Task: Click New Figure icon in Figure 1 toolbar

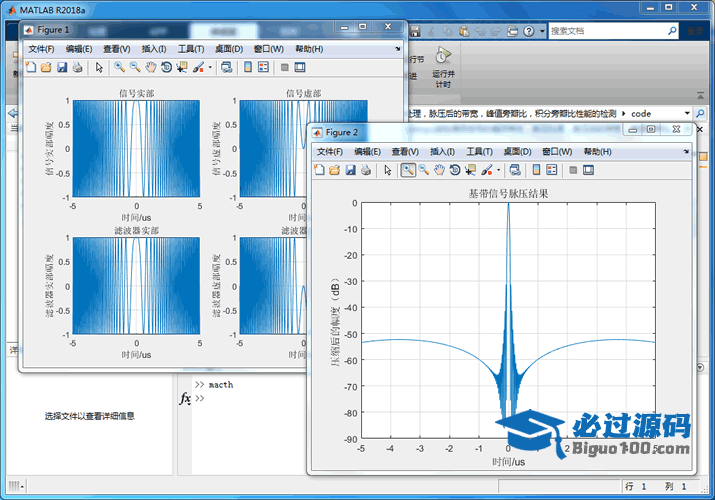Action: 31,67
